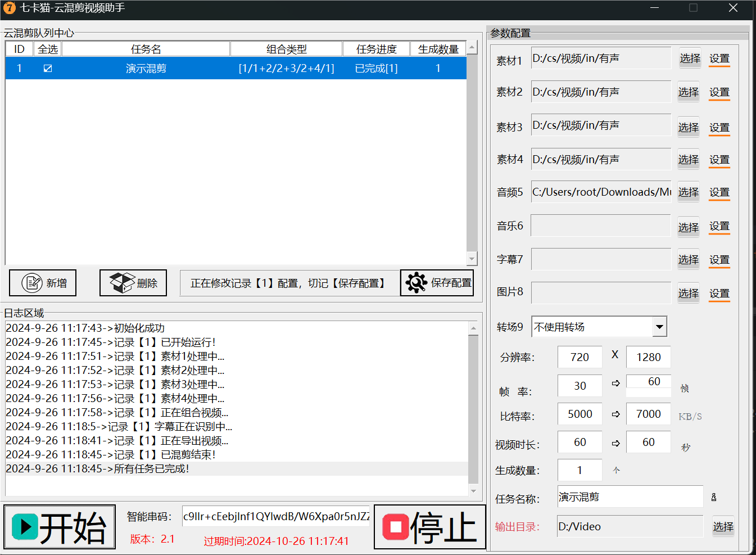This screenshot has height=555, width=756.
Task: Open the 转场9 transition dropdown
Action: coord(659,327)
